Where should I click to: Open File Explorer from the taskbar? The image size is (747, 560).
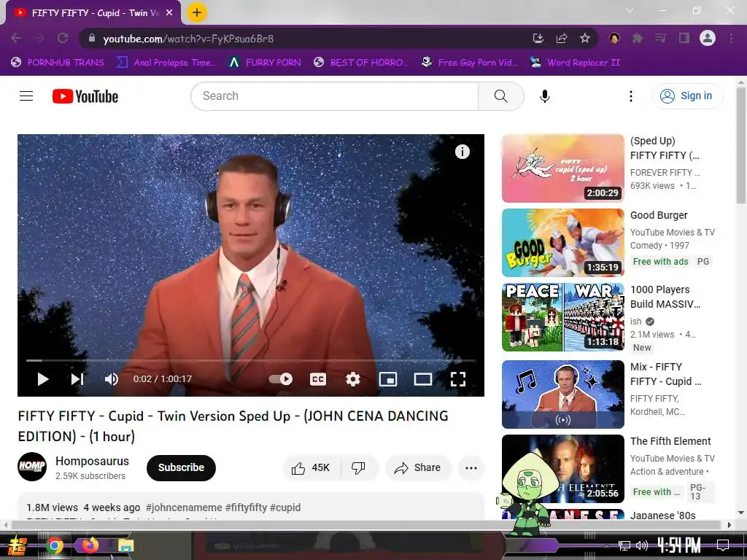[x=125, y=545]
